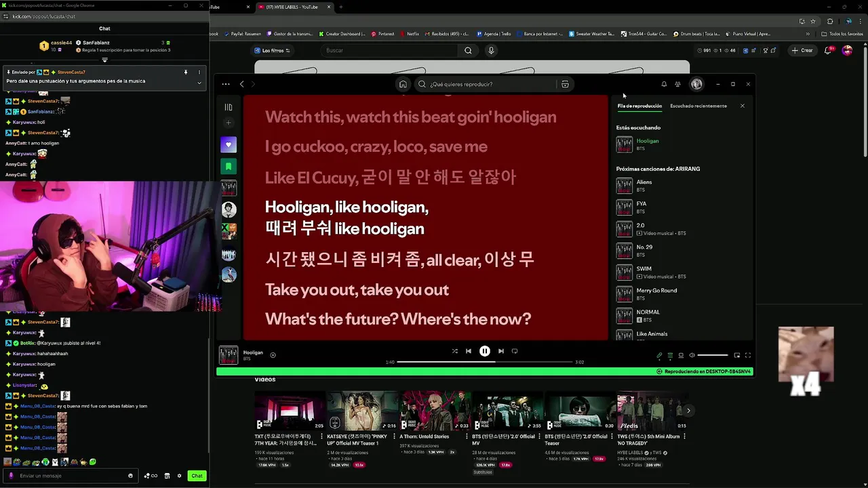The width and height of the screenshot is (868, 488).
Task: Click YouTube search magnifier button
Action: coord(468,50)
